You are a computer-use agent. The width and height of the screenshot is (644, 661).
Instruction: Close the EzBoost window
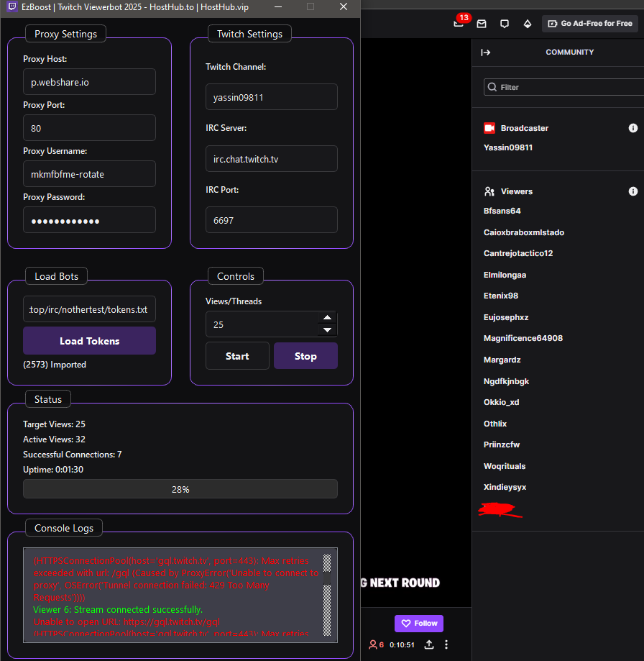(344, 6)
